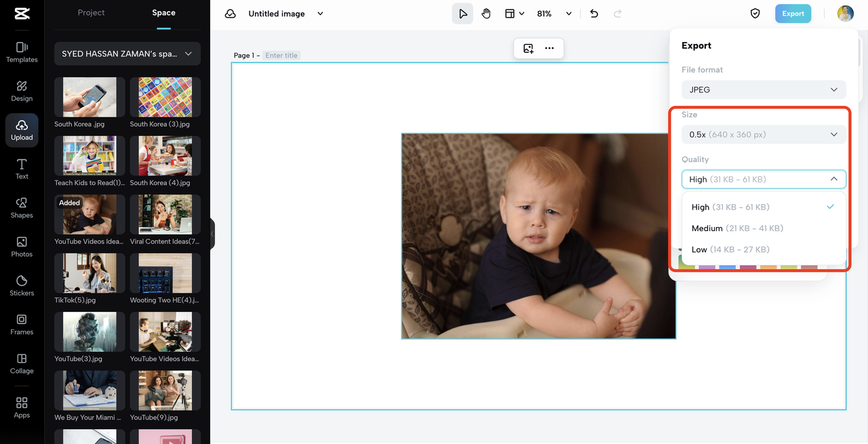Open the Templates panel
868x444 pixels.
coord(22,52)
